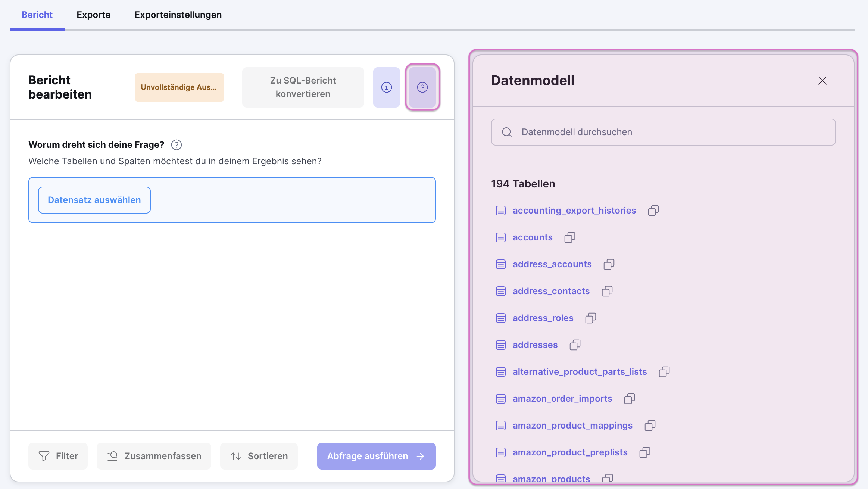Click help icon next to 'Worum dreht sich deine Frage?'

point(176,145)
